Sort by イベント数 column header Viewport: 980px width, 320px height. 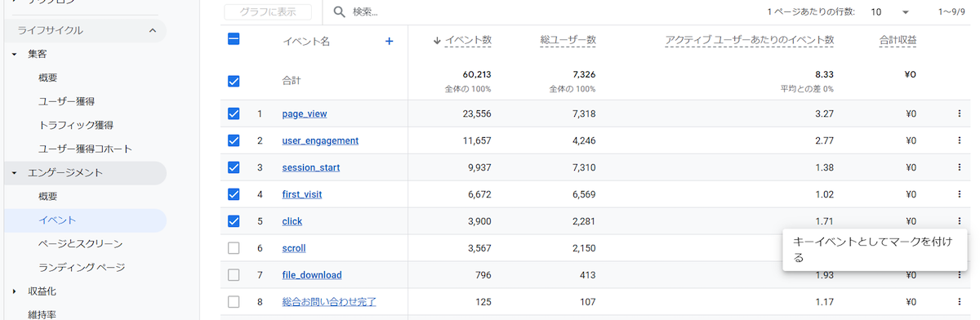coord(468,40)
